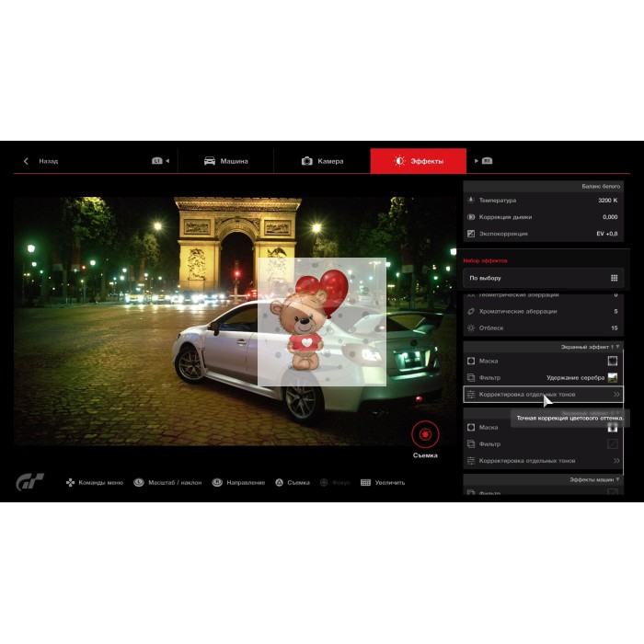Go back with the Назад arrow
Image resolution: width=644 pixels, height=644 pixels.
26,161
